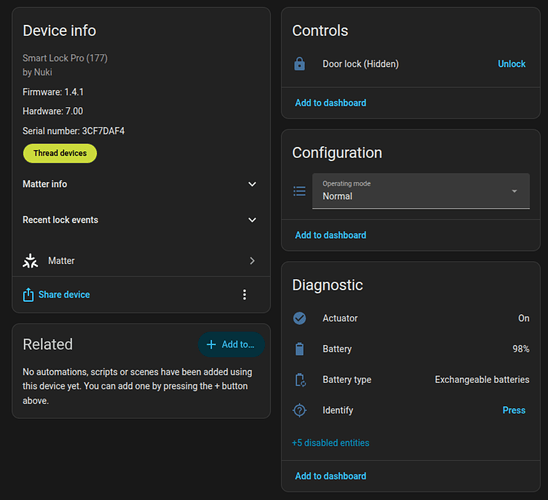Viewport: 548px width, 500px height.
Task: Click the Identify target icon
Action: [x=300, y=410]
